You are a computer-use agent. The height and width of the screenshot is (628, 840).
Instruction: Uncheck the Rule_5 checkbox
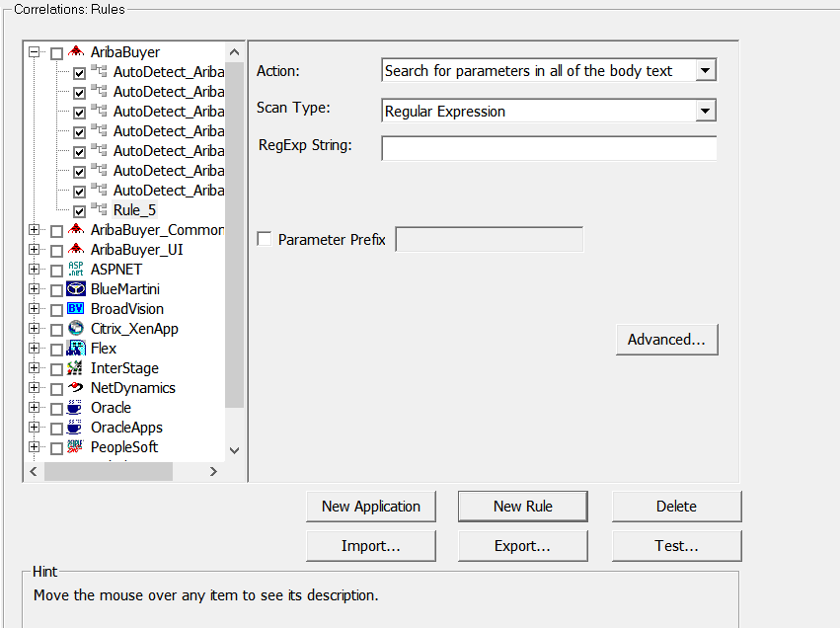[x=79, y=211]
